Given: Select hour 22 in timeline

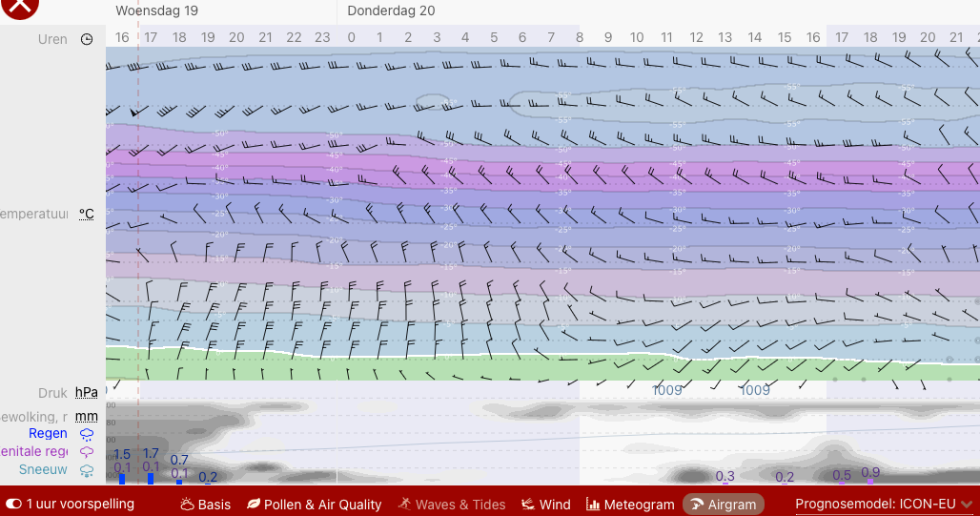Looking at the screenshot, I should click(294, 37).
